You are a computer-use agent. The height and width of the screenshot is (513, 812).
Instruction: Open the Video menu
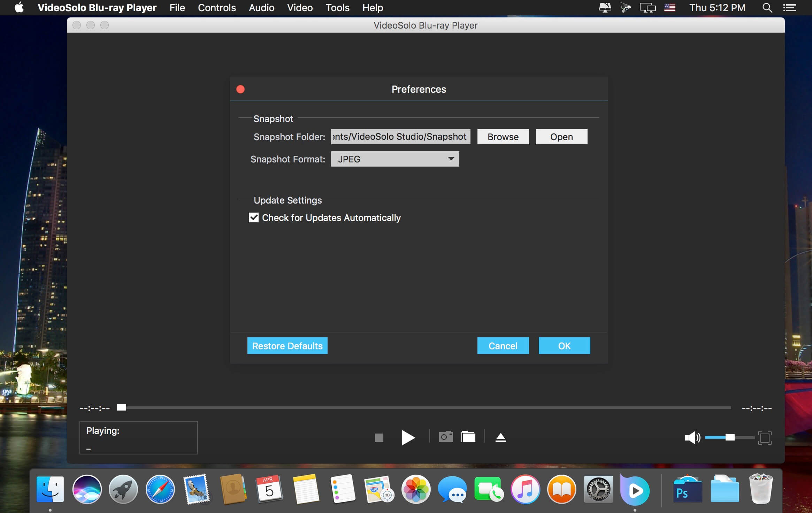299,8
